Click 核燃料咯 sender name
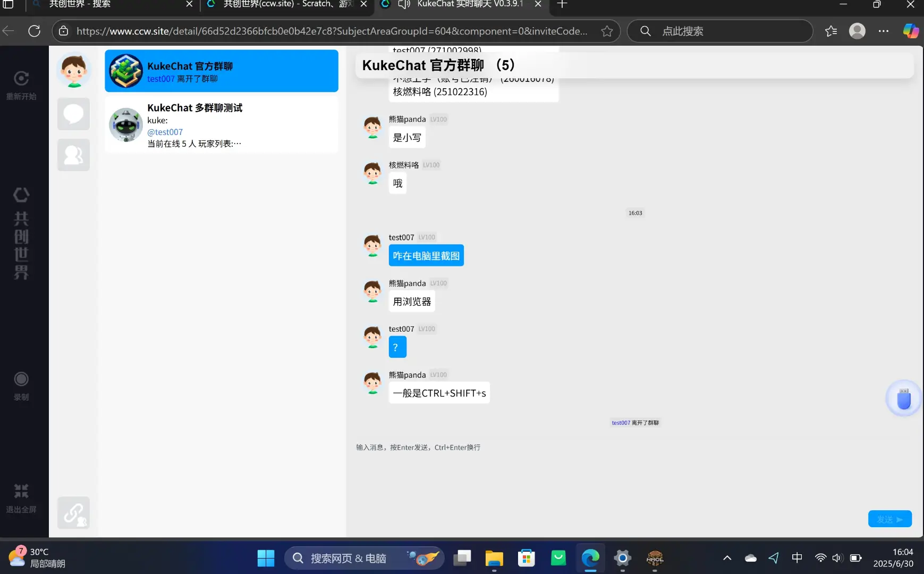 pos(404,165)
